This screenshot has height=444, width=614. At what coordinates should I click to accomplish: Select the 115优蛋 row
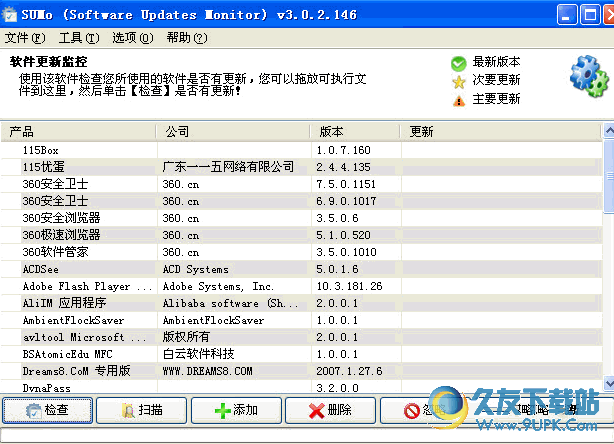point(302,167)
